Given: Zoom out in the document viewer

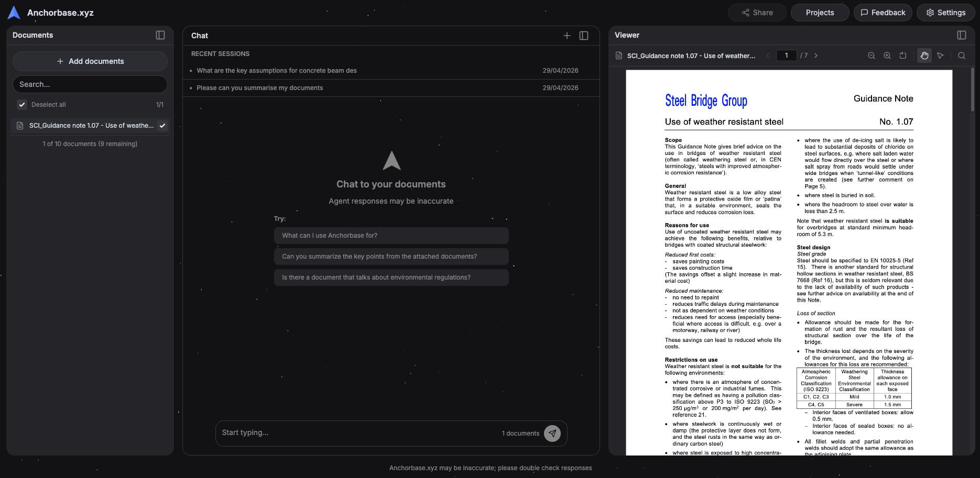Looking at the screenshot, I should click(872, 55).
